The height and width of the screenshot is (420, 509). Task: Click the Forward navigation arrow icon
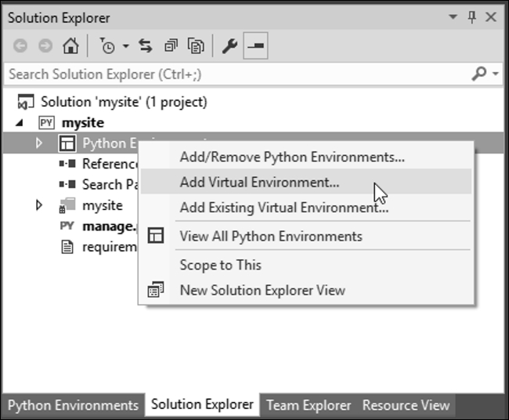(45, 45)
